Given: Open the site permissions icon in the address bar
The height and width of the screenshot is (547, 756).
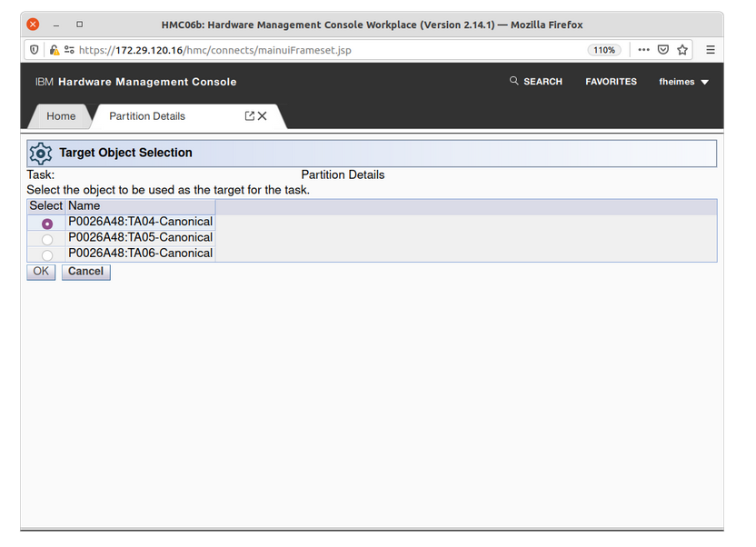Looking at the screenshot, I should point(69,50).
